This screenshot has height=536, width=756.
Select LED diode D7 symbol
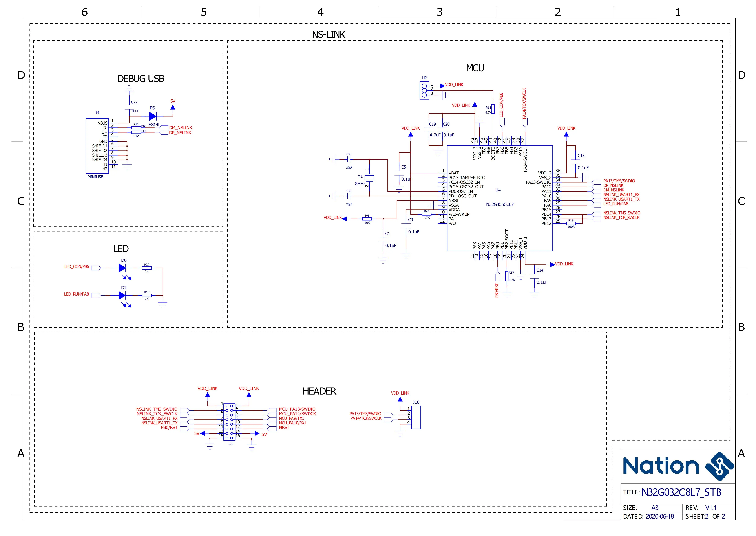[122, 295]
